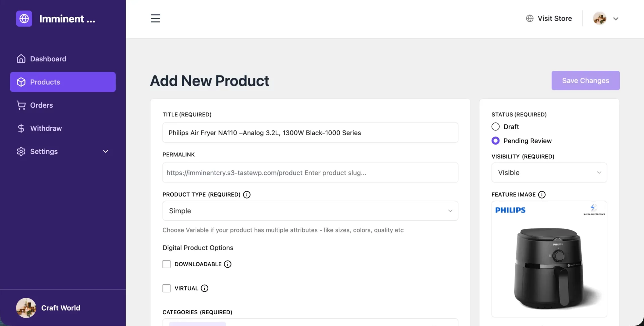Click the Craft World store name
Viewport: 644px width, 326px height.
[x=61, y=308]
